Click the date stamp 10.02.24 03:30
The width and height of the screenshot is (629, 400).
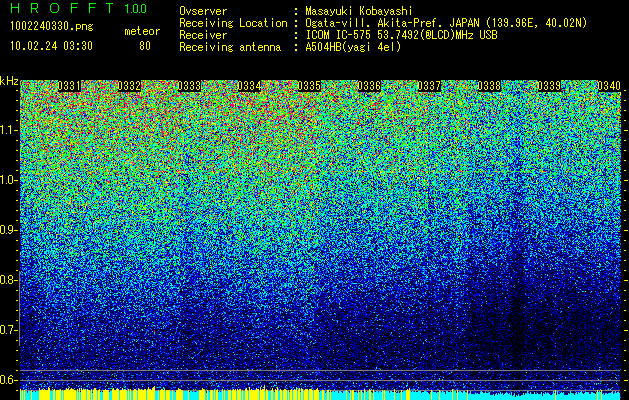(51, 46)
